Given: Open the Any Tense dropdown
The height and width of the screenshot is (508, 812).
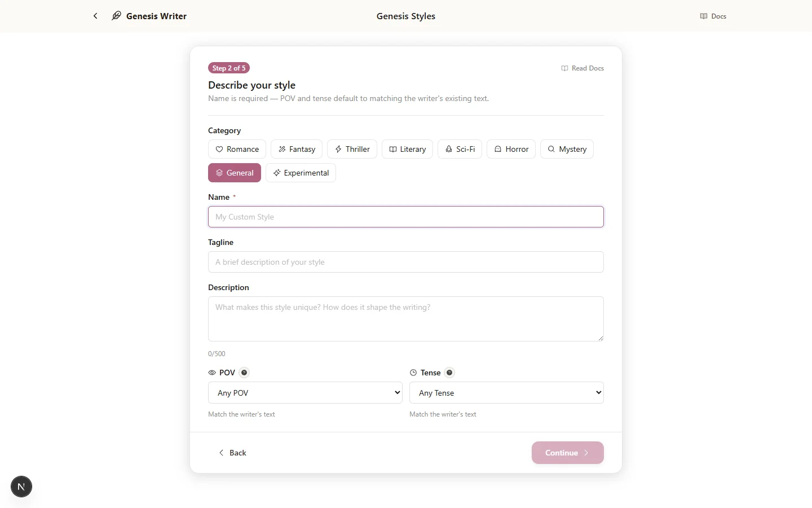Looking at the screenshot, I should [506, 392].
